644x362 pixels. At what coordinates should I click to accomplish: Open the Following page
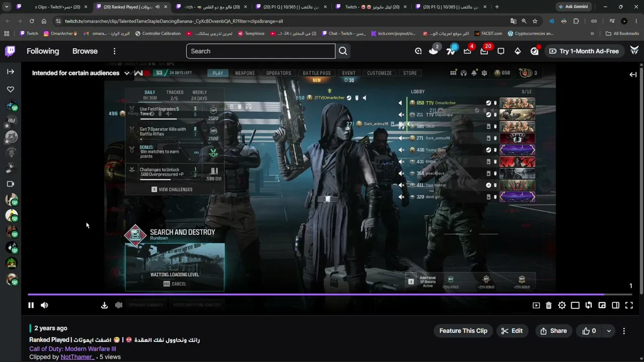tap(43, 51)
